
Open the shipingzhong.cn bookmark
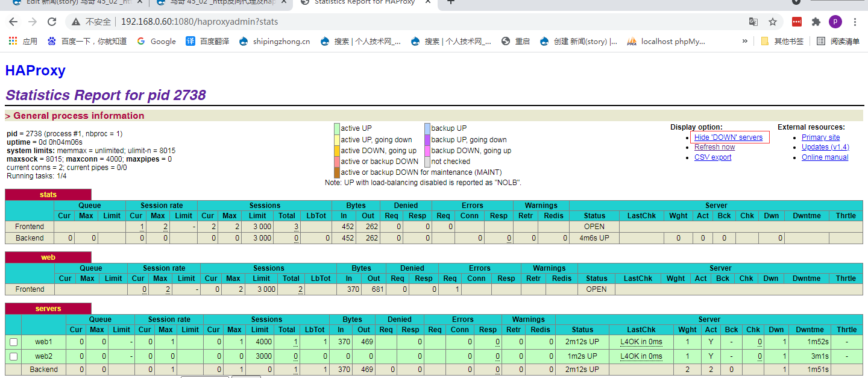(x=275, y=42)
